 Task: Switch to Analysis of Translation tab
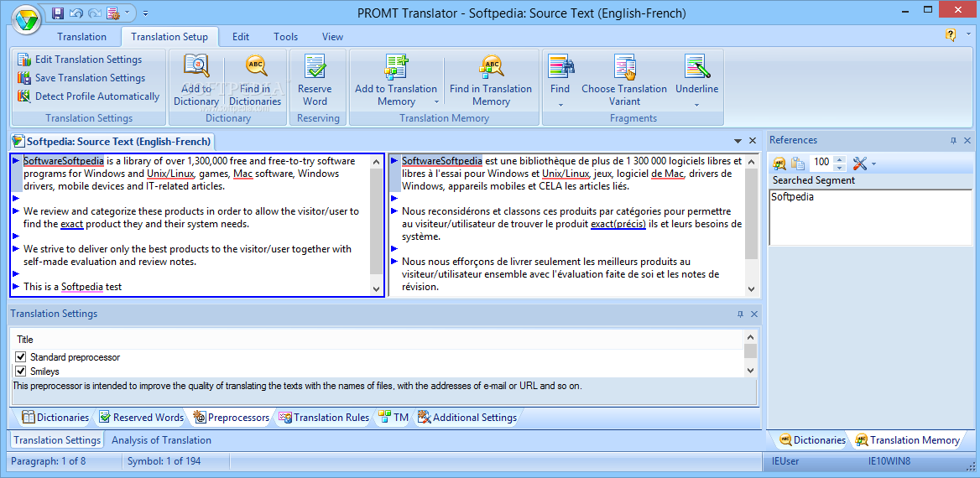(x=161, y=440)
